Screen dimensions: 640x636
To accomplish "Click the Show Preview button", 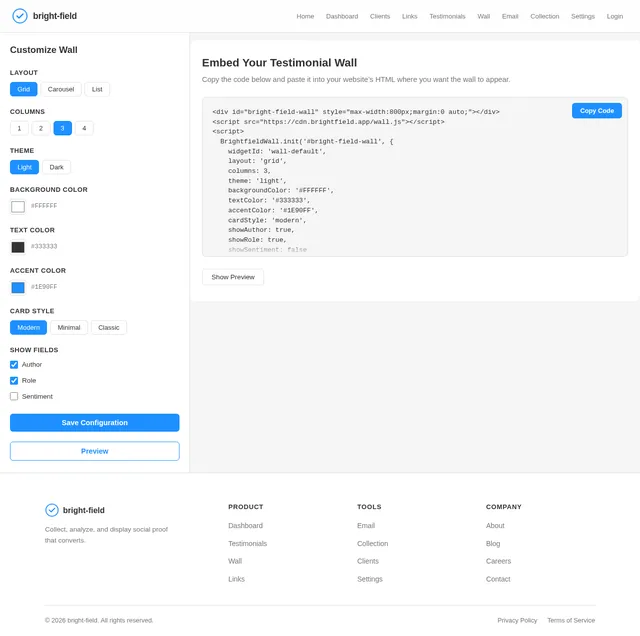I will point(233,277).
